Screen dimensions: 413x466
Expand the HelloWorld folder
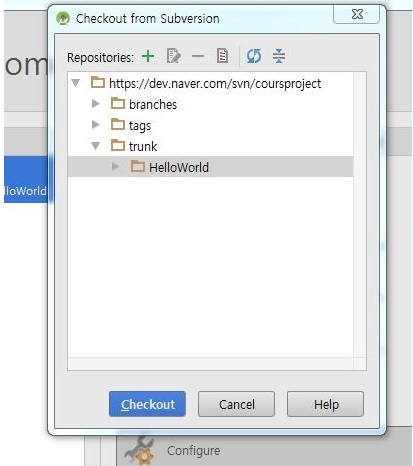pyautogui.click(x=115, y=167)
